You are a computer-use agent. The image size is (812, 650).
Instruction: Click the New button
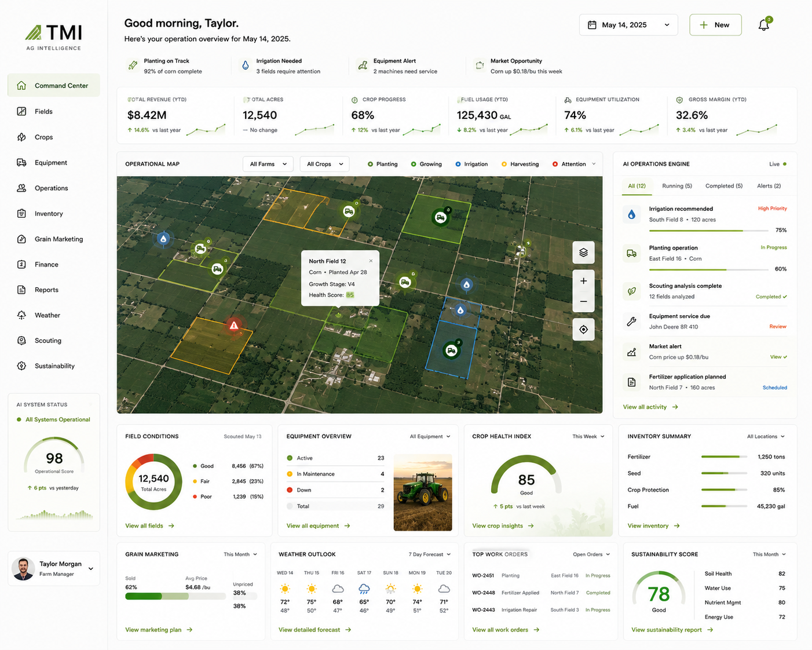click(x=715, y=25)
